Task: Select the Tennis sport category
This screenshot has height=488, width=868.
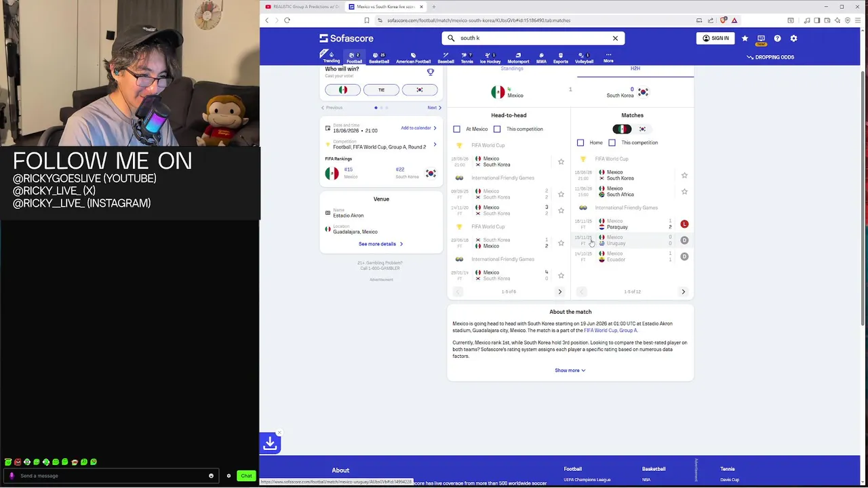Action: pos(467,58)
